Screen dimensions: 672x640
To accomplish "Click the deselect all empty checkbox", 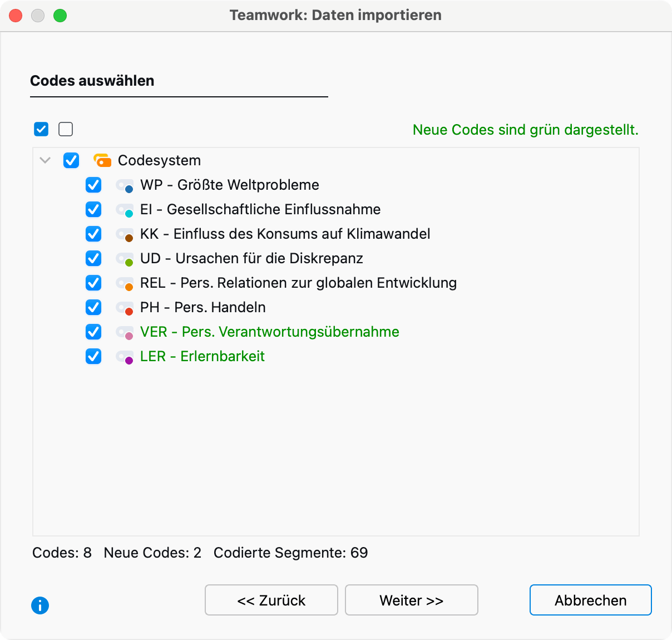I will coord(66,129).
